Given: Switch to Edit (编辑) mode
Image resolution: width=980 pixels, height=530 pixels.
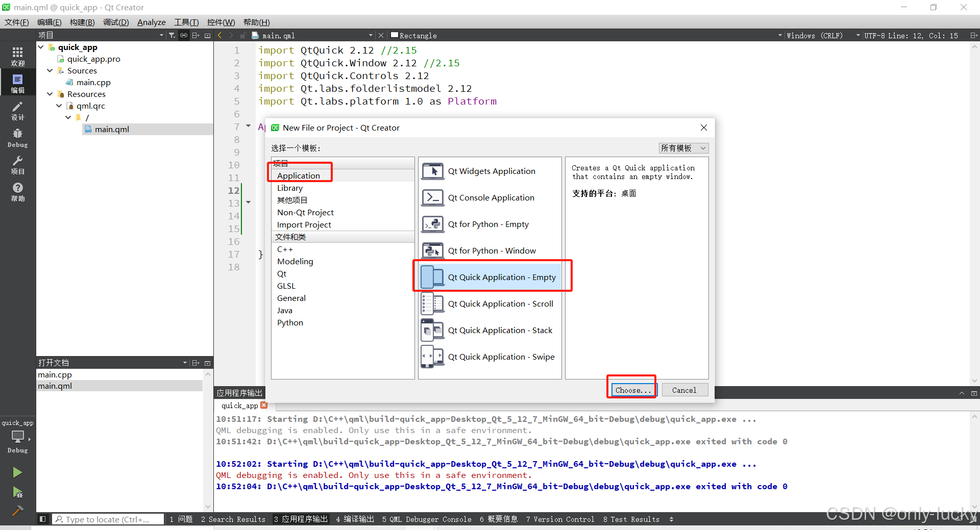Looking at the screenshot, I should pos(18,83).
